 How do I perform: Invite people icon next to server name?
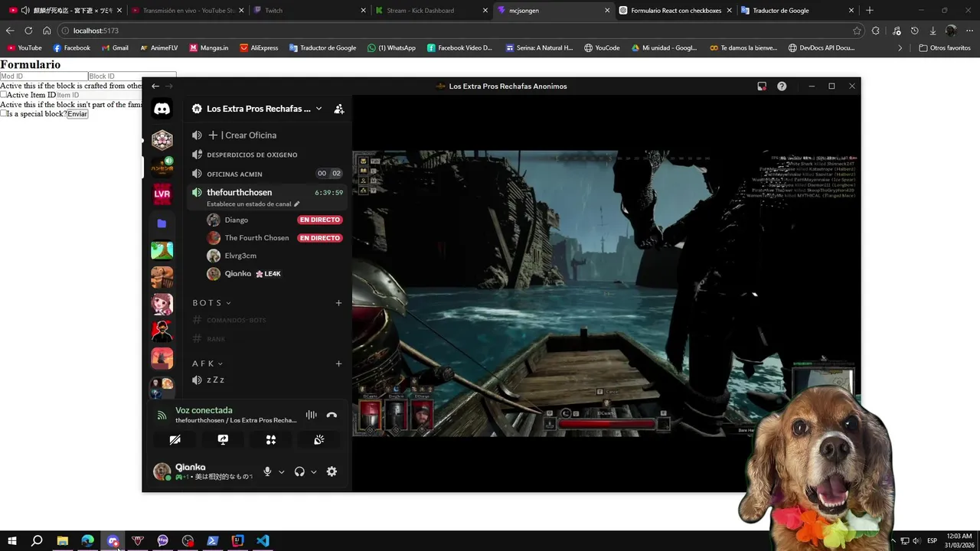tap(339, 109)
